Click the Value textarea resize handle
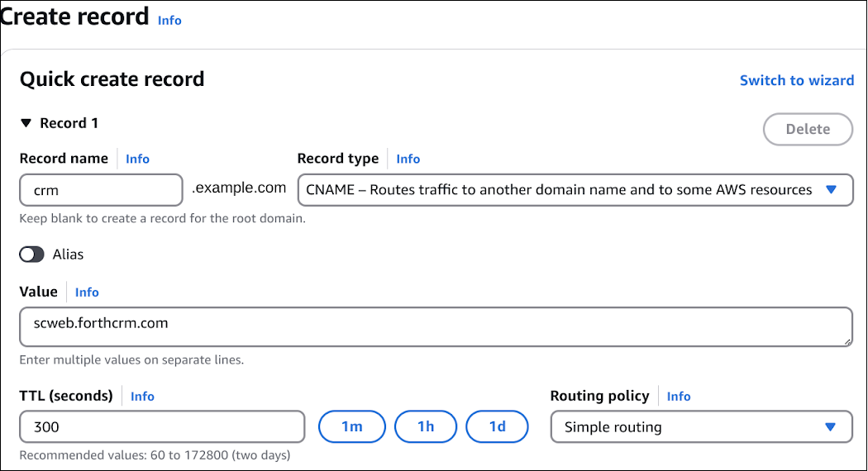This screenshot has height=471, width=868. (847, 341)
